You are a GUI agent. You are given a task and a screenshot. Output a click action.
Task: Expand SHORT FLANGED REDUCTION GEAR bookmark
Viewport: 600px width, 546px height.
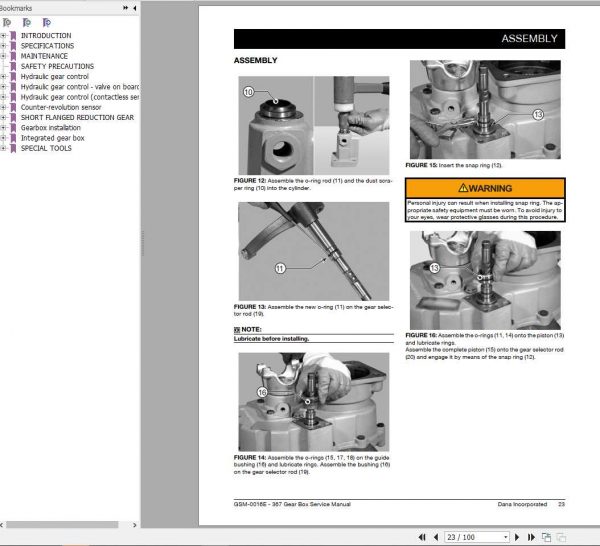pos(3,117)
